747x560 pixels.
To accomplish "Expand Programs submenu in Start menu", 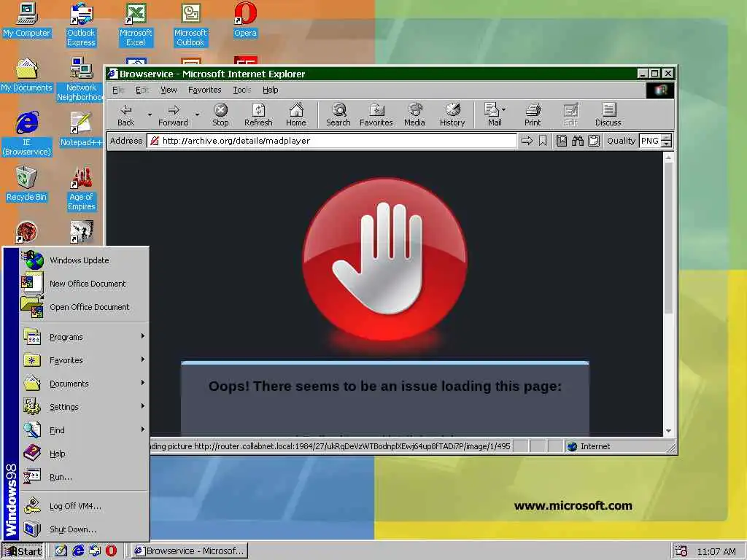I will (85, 337).
